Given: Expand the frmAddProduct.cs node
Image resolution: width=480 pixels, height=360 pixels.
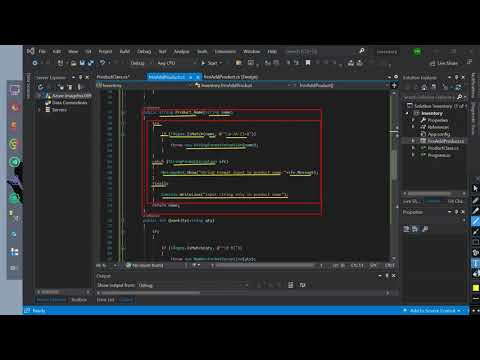Looking at the screenshot, I should 414,141.
